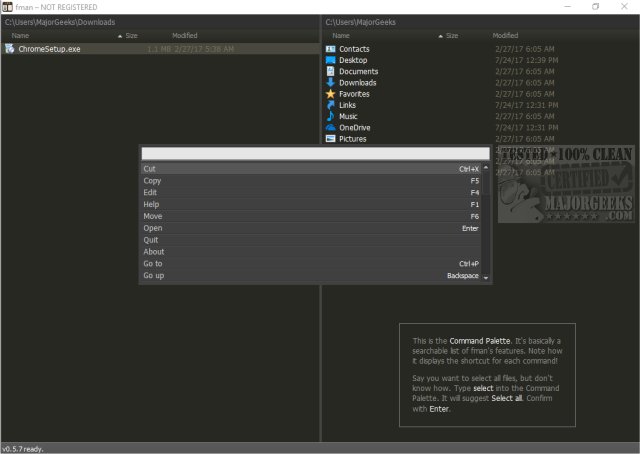Sort left pane by Modified column
The image size is (640, 454).
pyautogui.click(x=184, y=36)
